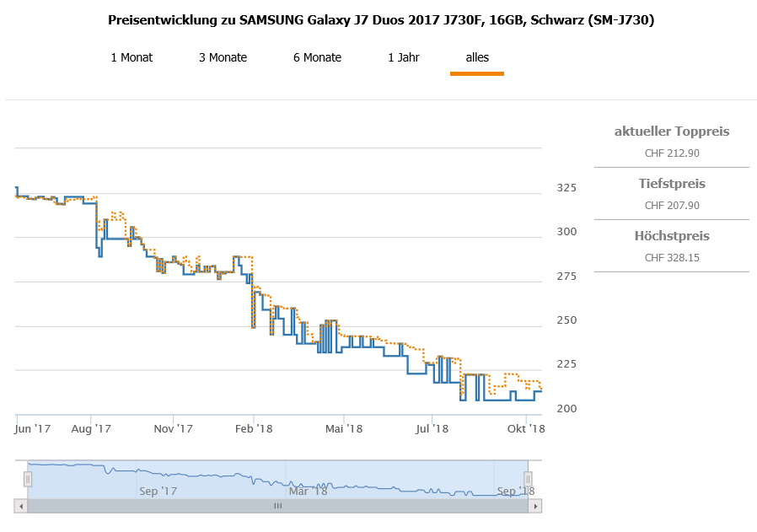Click the Sep '18 navigator label
757x532 pixels.
tap(516, 492)
